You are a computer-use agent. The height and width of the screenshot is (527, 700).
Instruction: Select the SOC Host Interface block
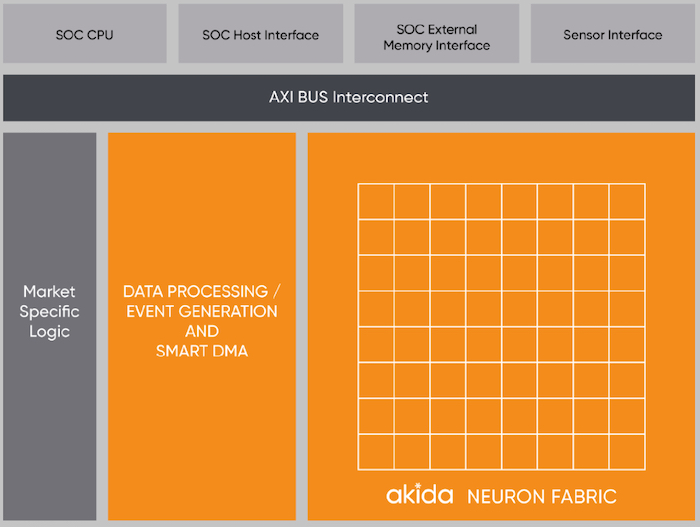(261, 33)
